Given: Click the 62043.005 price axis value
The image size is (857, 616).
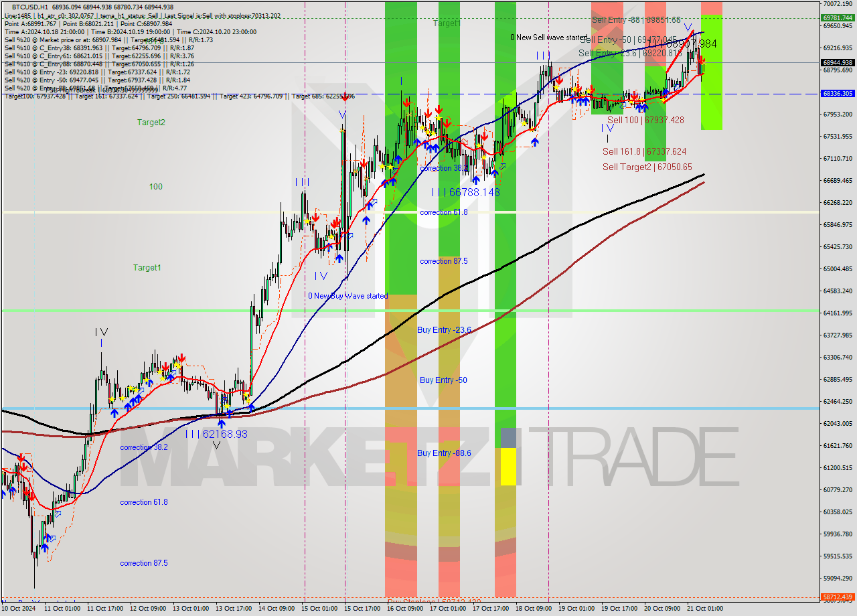Looking at the screenshot, I should [837, 424].
